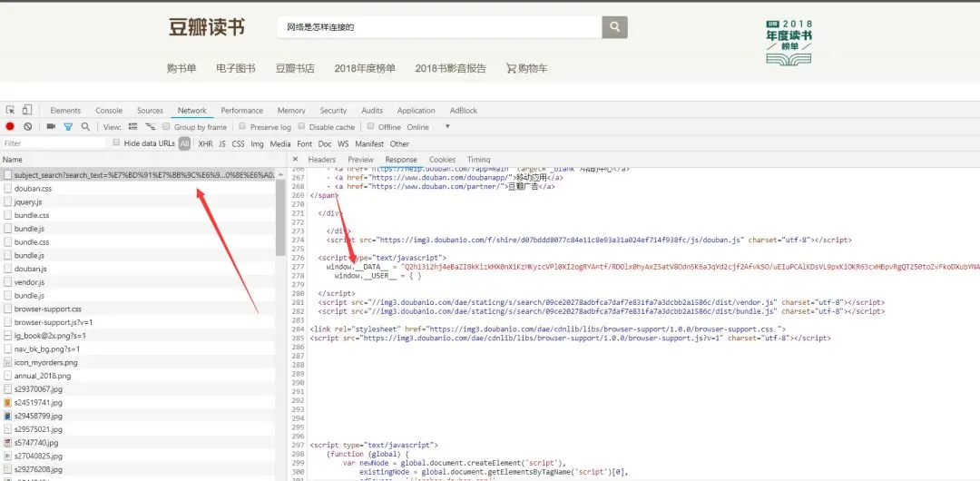Open the 电子图书 link
The height and width of the screenshot is (481, 980).
236,69
